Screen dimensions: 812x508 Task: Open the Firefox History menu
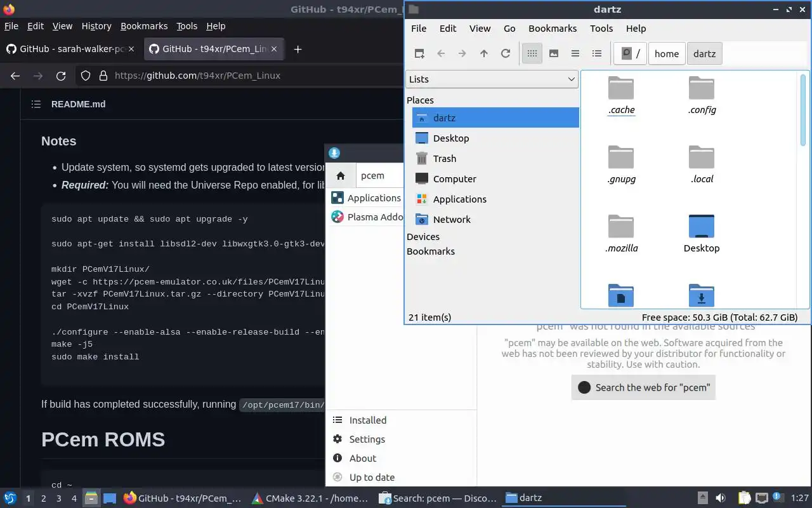[x=96, y=26]
